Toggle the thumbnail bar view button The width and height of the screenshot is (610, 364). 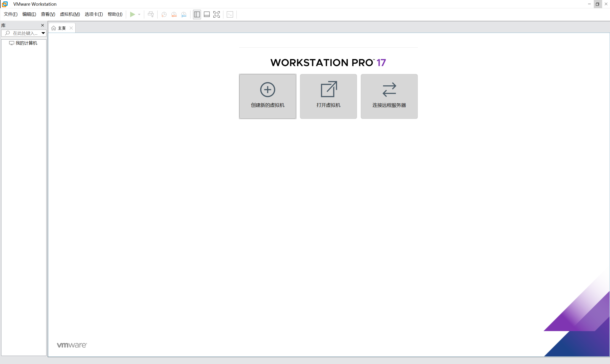207,15
